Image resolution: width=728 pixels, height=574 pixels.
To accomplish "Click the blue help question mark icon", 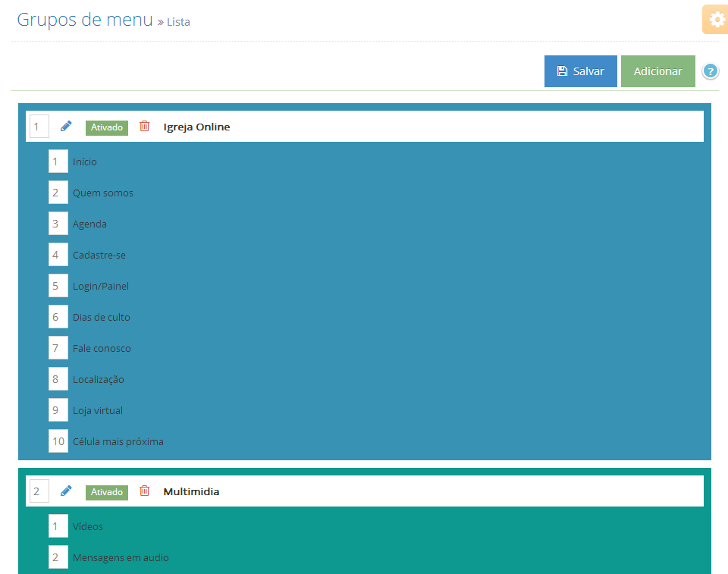I will pos(710,71).
